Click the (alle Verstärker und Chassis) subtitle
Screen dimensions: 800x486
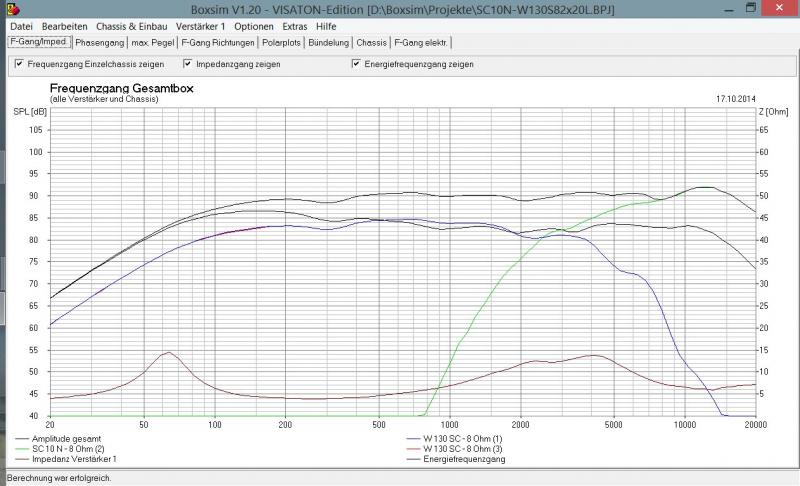(104, 99)
